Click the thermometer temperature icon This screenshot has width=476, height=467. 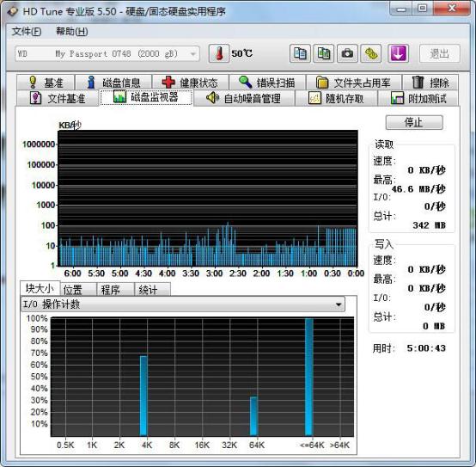pyautogui.click(x=219, y=54)
